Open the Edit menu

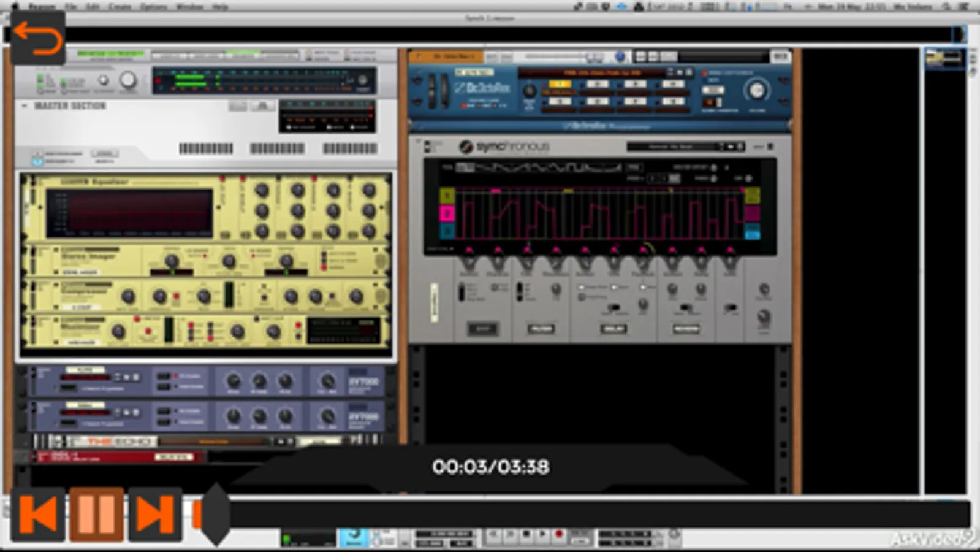click(93, 7)
